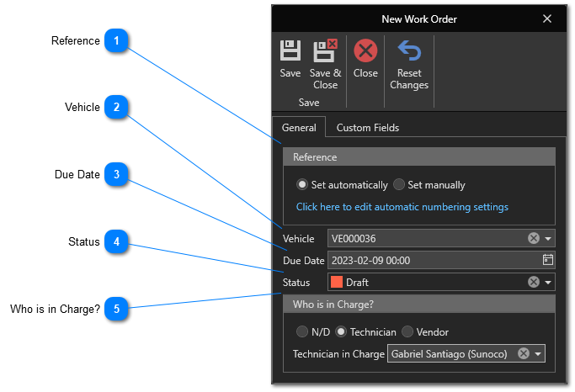Select the Set automatically radio option

tap(302, 185)
